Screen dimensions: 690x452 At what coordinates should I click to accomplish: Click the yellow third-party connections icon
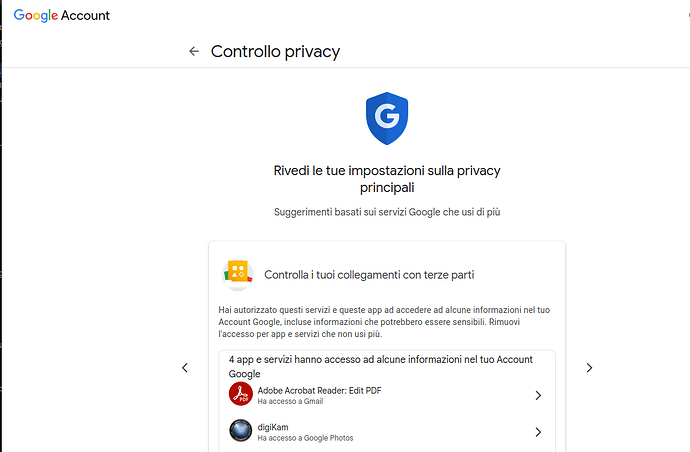coord(238,275)
